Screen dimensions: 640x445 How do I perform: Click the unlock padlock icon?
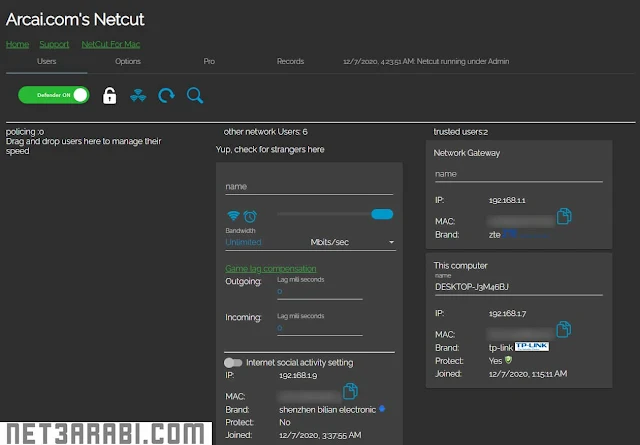(109, 96)
